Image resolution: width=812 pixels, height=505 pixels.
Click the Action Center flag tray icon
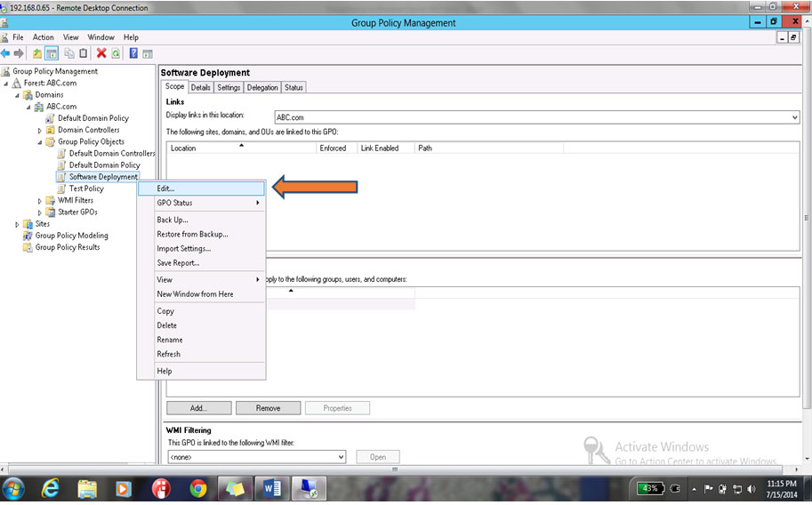coord(709,488)
